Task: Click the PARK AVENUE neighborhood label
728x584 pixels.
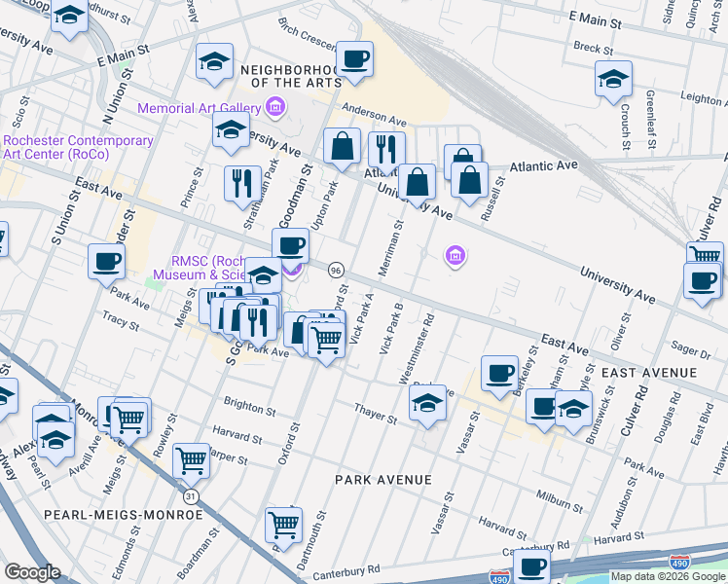Action: [x=383, y=480]
